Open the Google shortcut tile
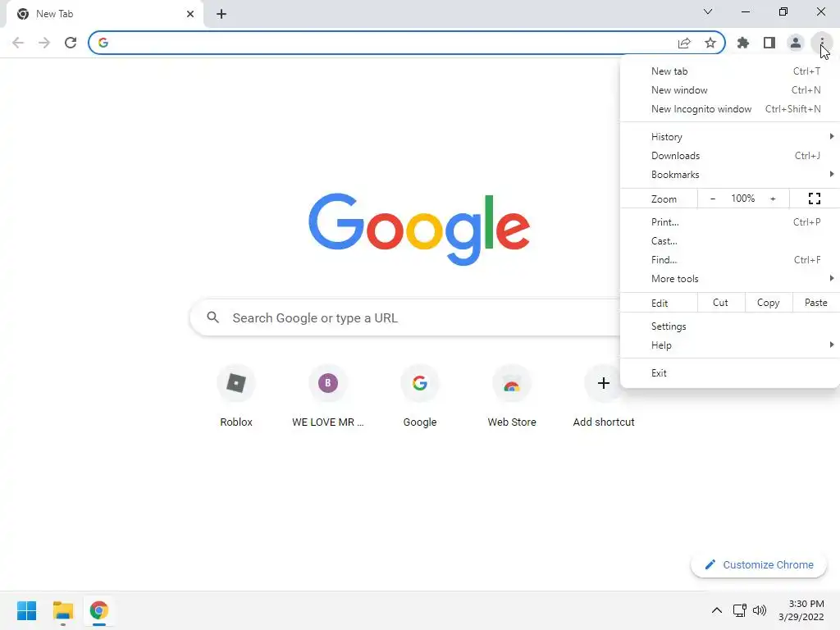Screen dimensions: 840x630 click(x=420, y=396)
